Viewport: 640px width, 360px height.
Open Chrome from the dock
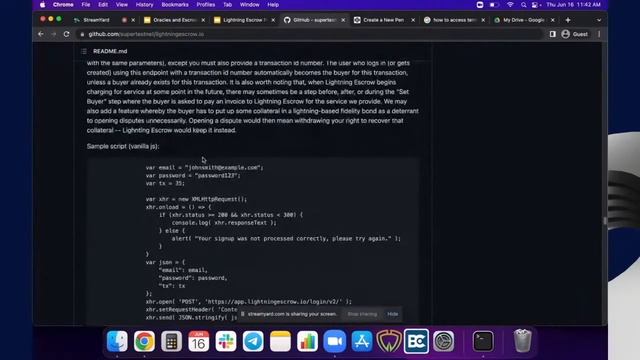(144, 341)
